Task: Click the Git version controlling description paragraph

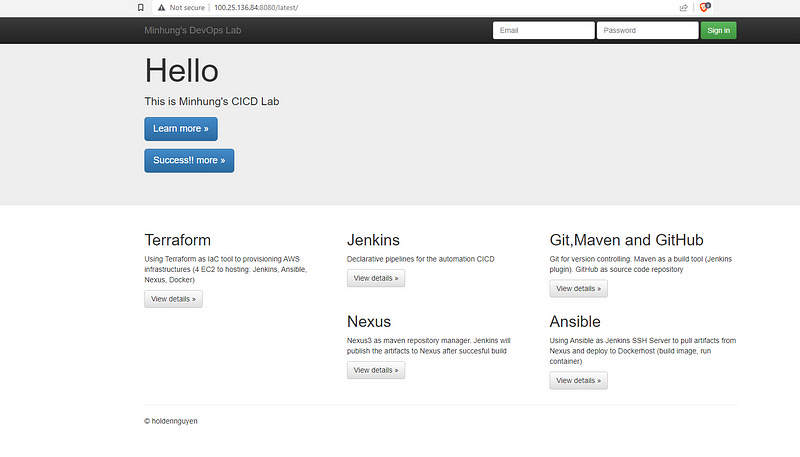Action: 641,264
